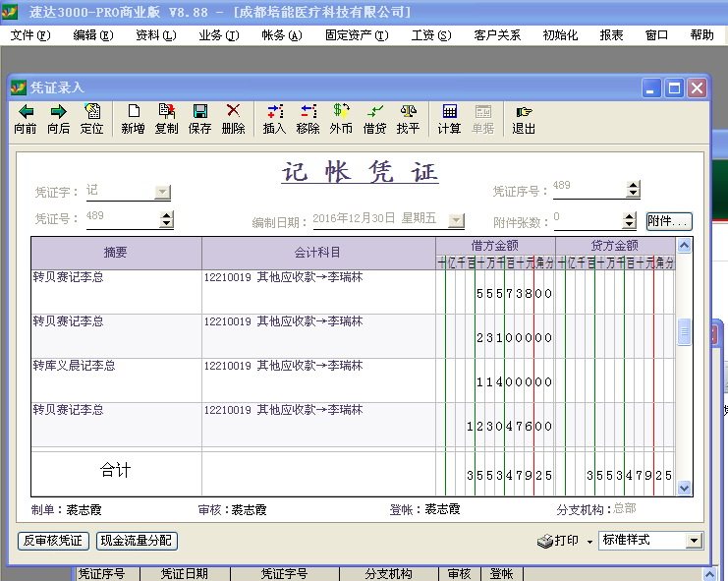
Task: Open the 计算 calculator tool
Action: tap(449, 112)
